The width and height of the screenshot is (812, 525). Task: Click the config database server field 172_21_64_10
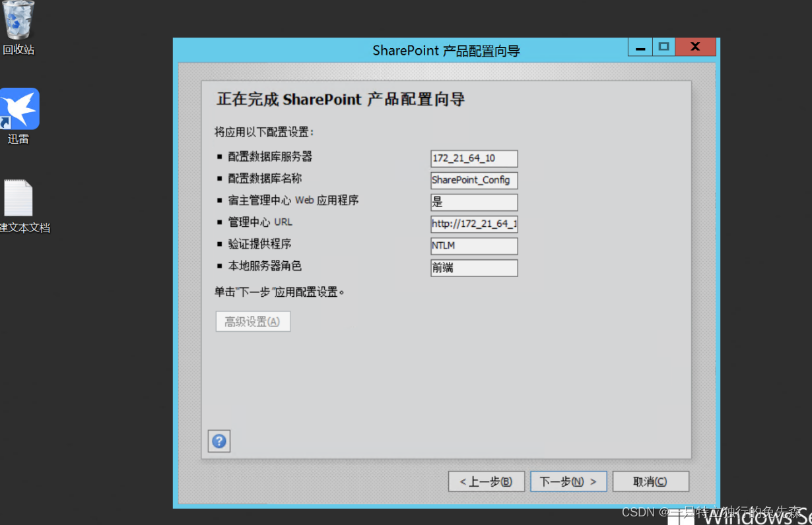(x=474, y=158)
